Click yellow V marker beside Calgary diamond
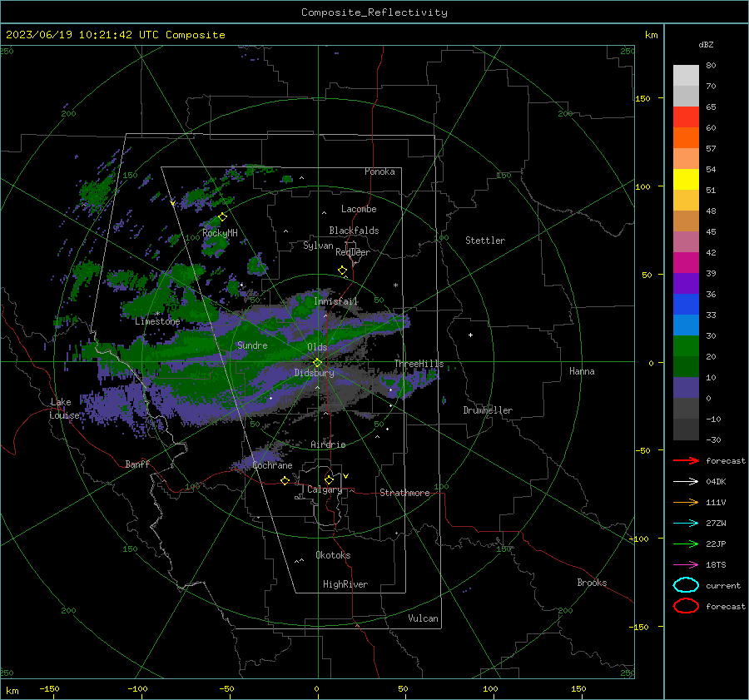This screenshot has width=749, height=700. 346,476
